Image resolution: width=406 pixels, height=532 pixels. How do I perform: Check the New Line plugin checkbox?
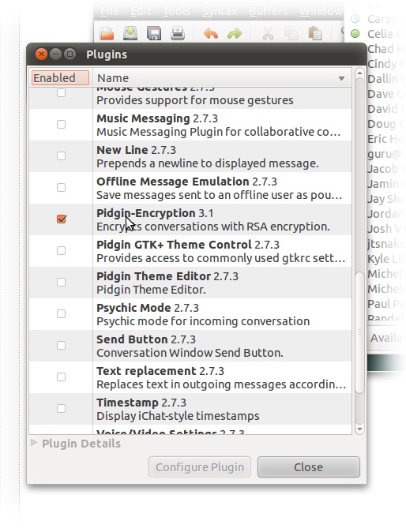(x=61, y=156)
